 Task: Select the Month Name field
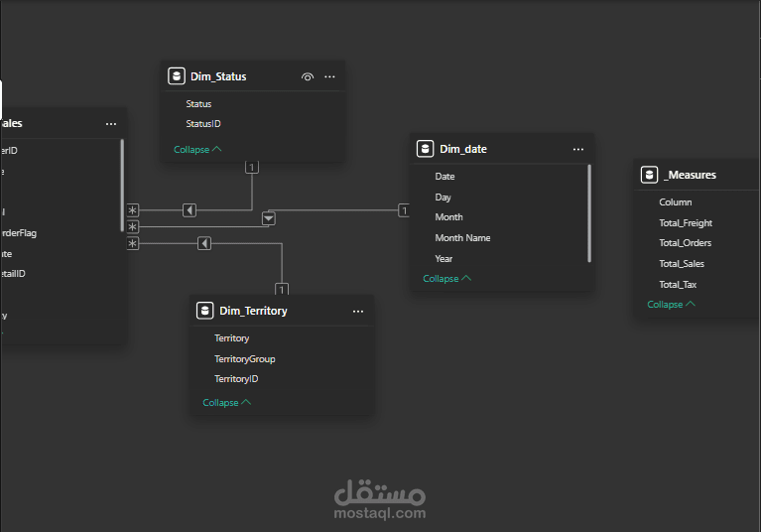pyautogui.click(x=462, y=238)
